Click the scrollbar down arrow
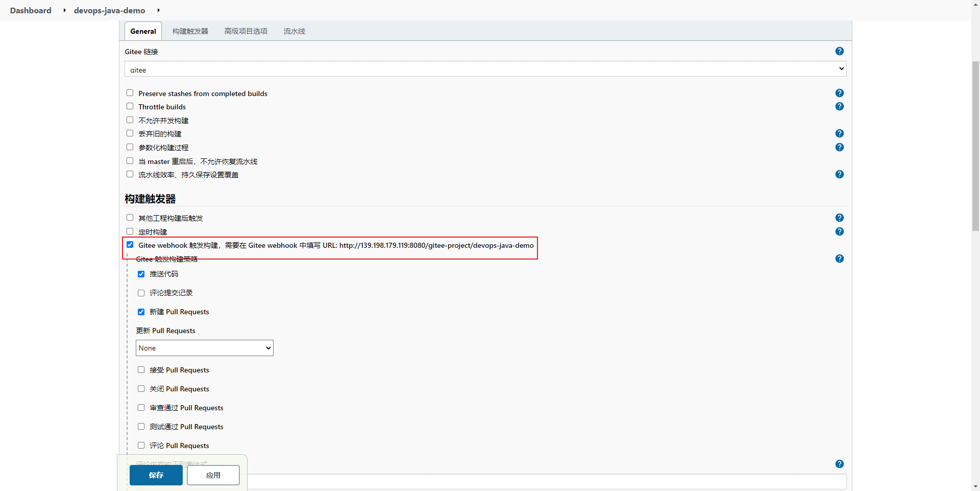This screenshot has height=491, width=980. click(x=975, y=486)
